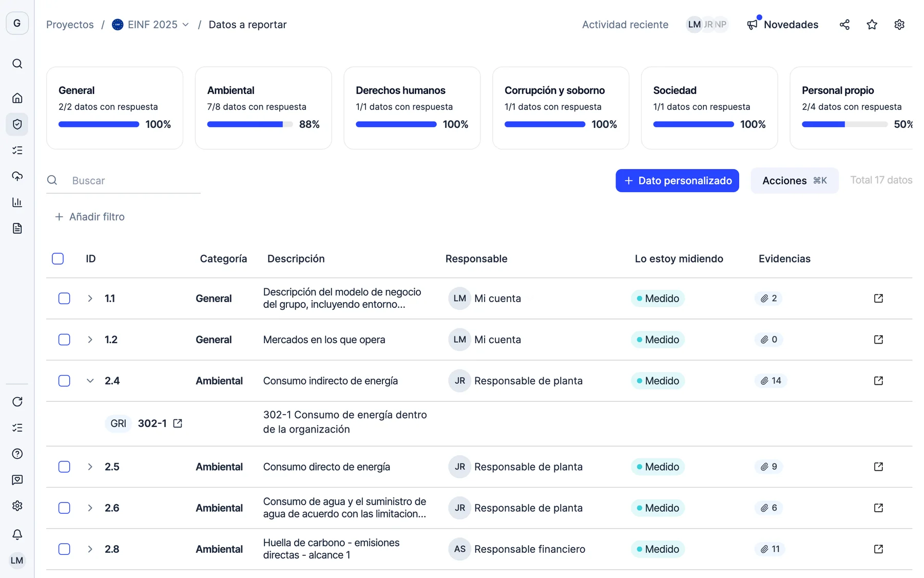Open external link for row 2.4

[x=878, y=381]
